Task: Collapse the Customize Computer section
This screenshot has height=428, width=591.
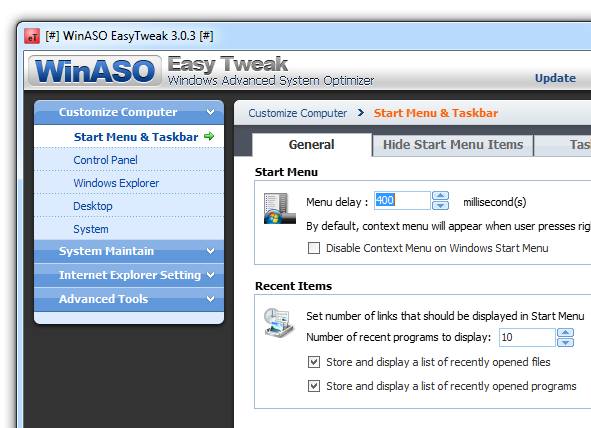Action: [x=129, y=112]
